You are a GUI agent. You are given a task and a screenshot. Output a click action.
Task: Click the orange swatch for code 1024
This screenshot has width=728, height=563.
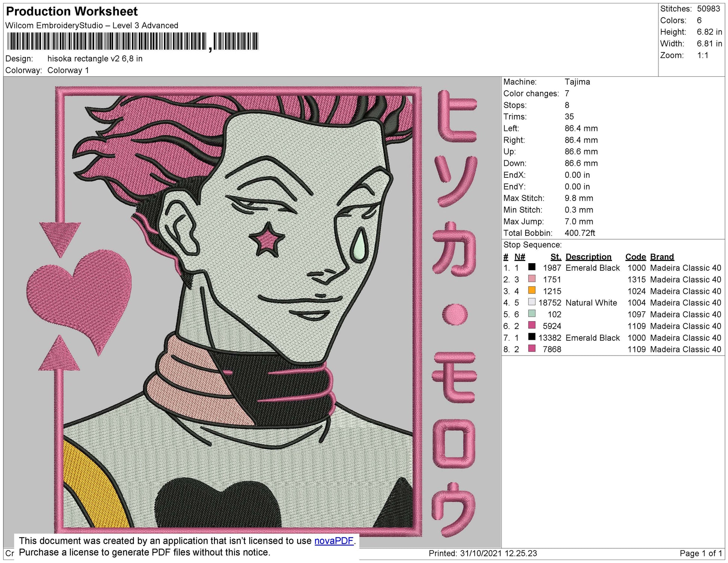tap(532, 290)
